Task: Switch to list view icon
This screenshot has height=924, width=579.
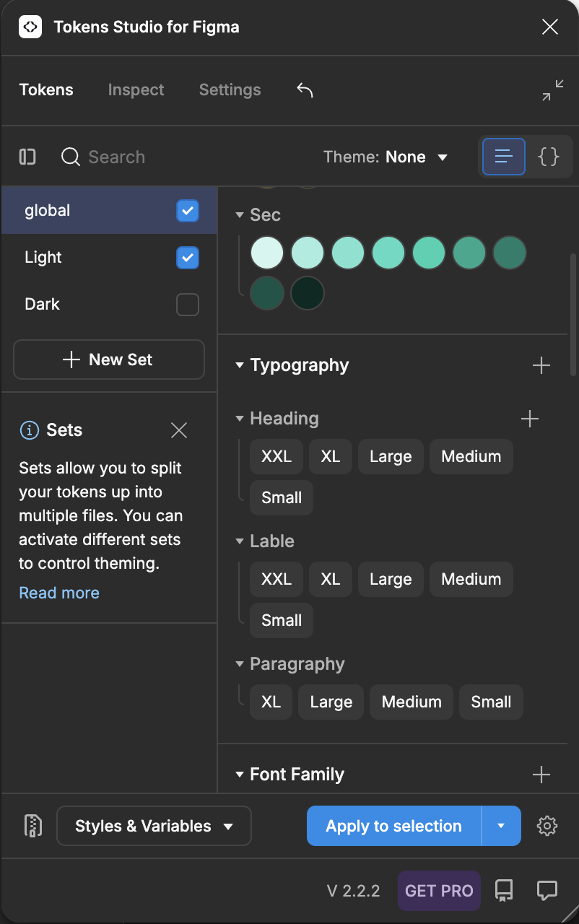Action: [504, 157]
